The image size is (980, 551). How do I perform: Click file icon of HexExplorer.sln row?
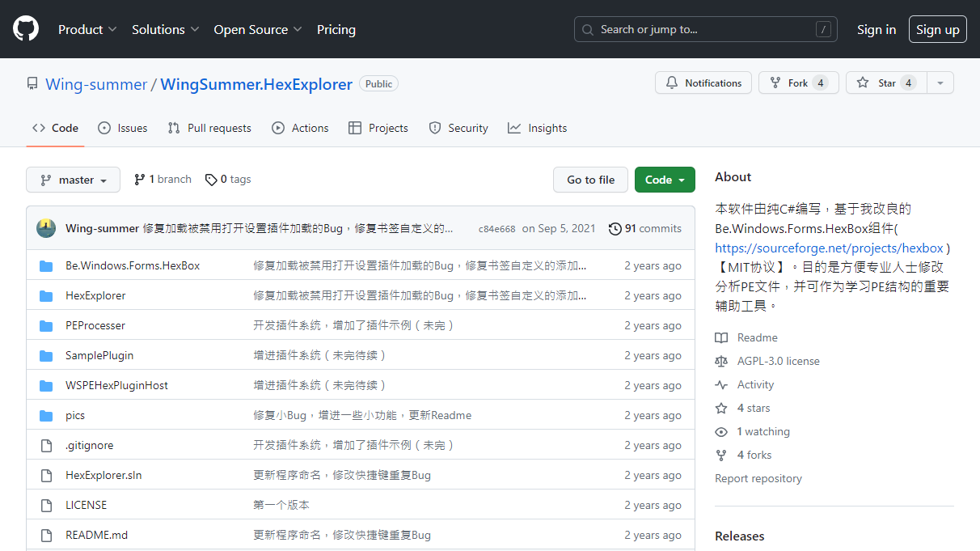pyautogui.click(x=46, y=475)
